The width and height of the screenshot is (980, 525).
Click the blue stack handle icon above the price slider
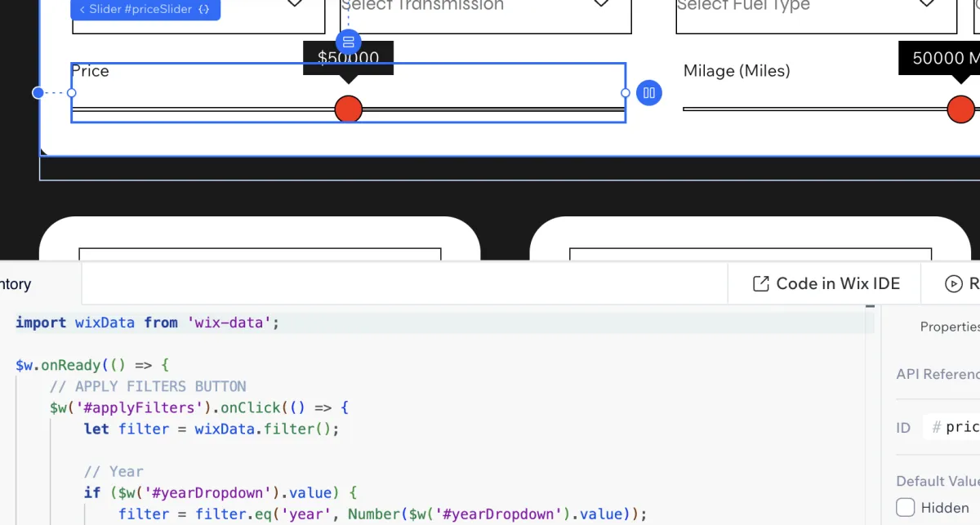[x=349, y=42]
